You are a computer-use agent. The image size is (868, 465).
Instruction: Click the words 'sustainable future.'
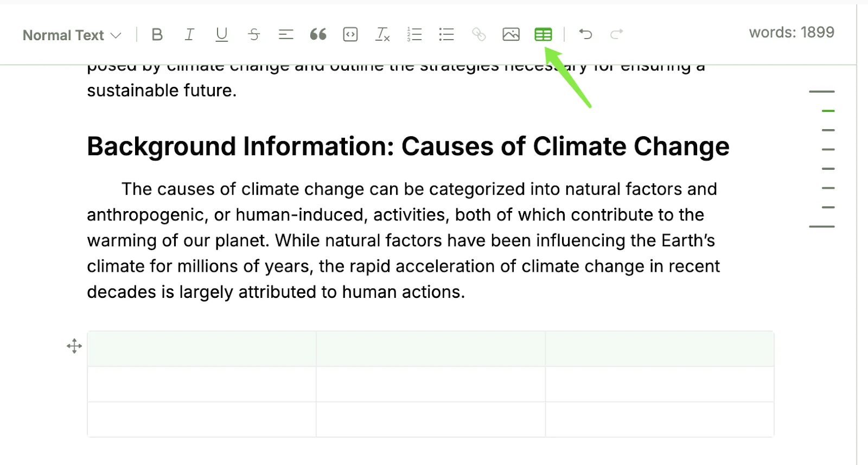162,91
